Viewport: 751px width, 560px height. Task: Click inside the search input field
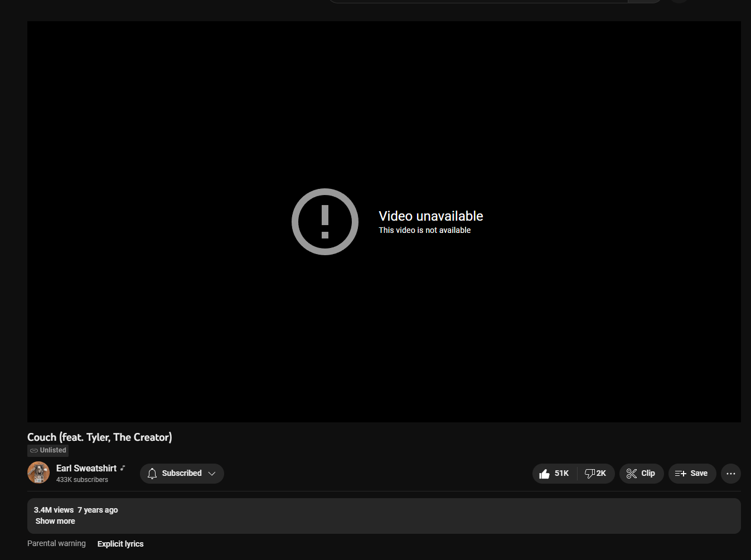pyautogui.click(x=479, y=1)
